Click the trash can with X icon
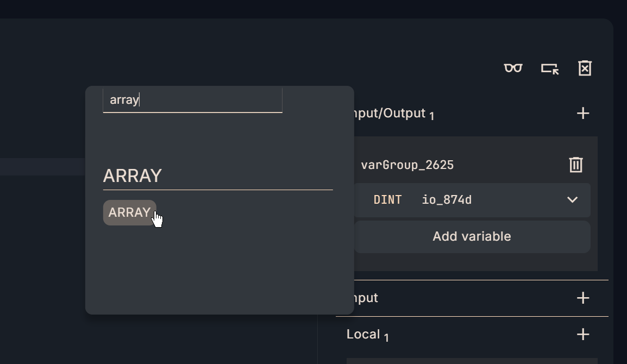 (x=585, y=68)
